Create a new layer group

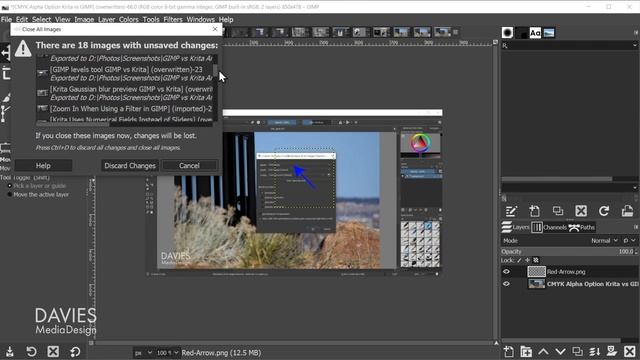click(526, 351)
